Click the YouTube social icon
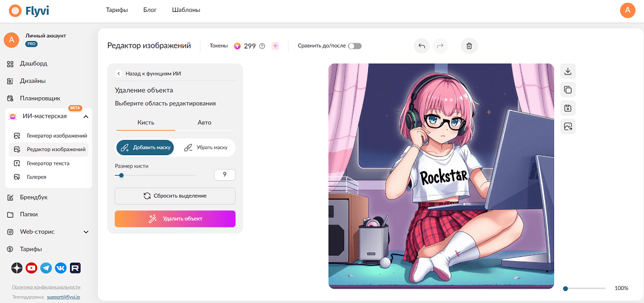 [32, 268]
